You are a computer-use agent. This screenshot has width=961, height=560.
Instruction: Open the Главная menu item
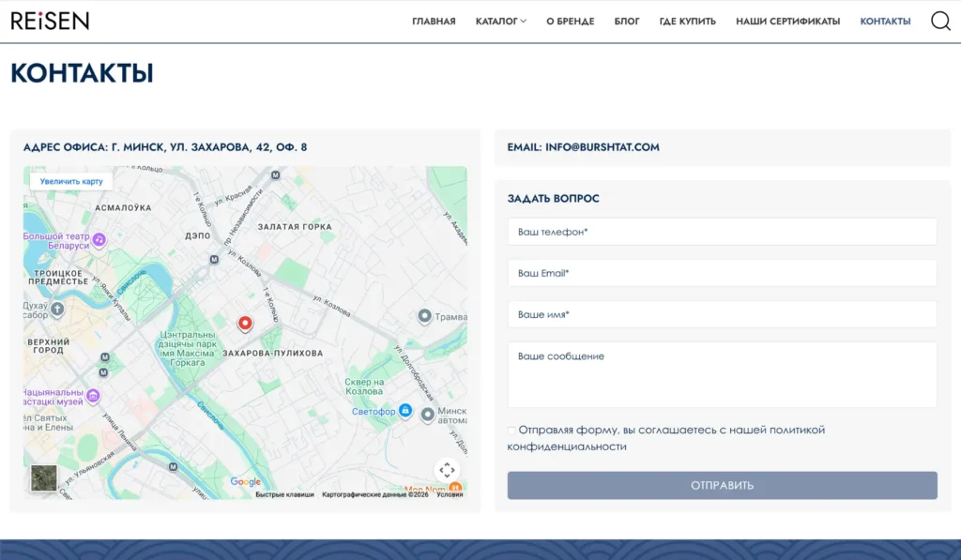tap(434, 22)
